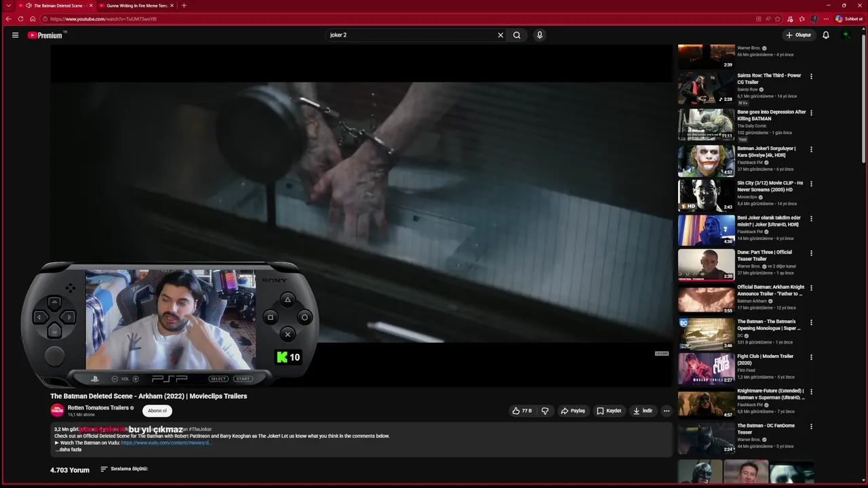The image size is (868, 488).
Task: Reload the current page
Action: click(x=20, y=19)
